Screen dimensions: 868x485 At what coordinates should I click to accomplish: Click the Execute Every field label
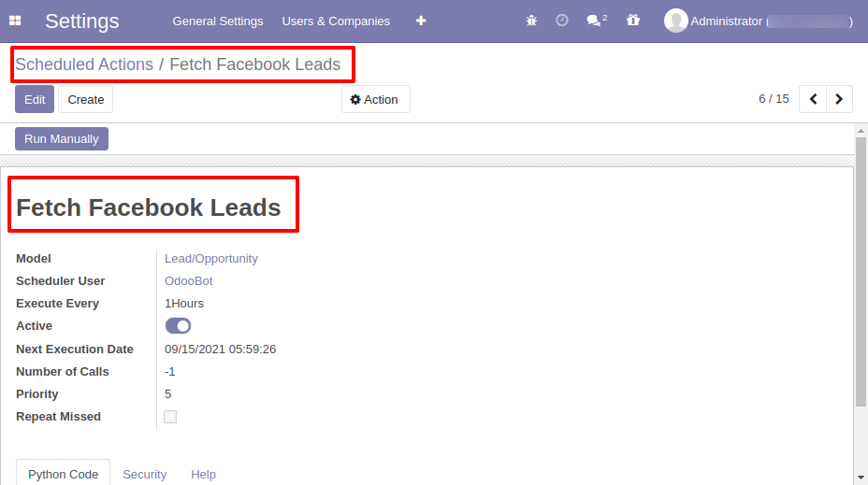[57, 304]
